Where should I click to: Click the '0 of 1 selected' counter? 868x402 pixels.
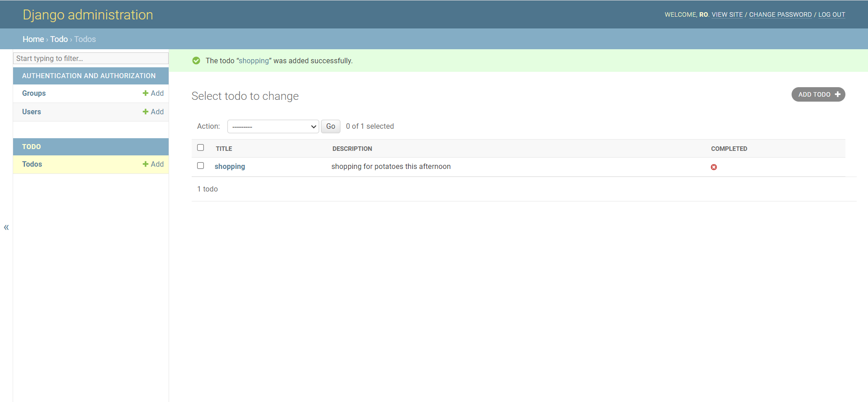[370, 126]
